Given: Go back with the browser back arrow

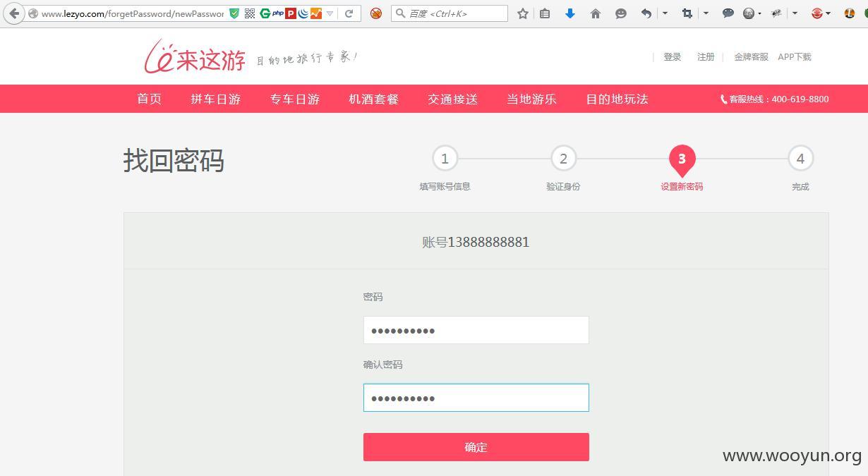Looking at the screenshot, I should pos(13,13).
